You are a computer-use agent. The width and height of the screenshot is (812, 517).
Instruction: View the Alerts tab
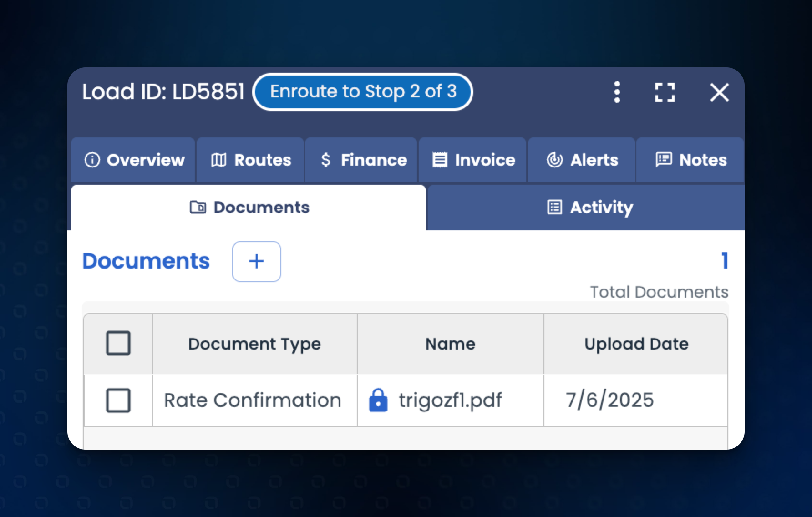582,160
